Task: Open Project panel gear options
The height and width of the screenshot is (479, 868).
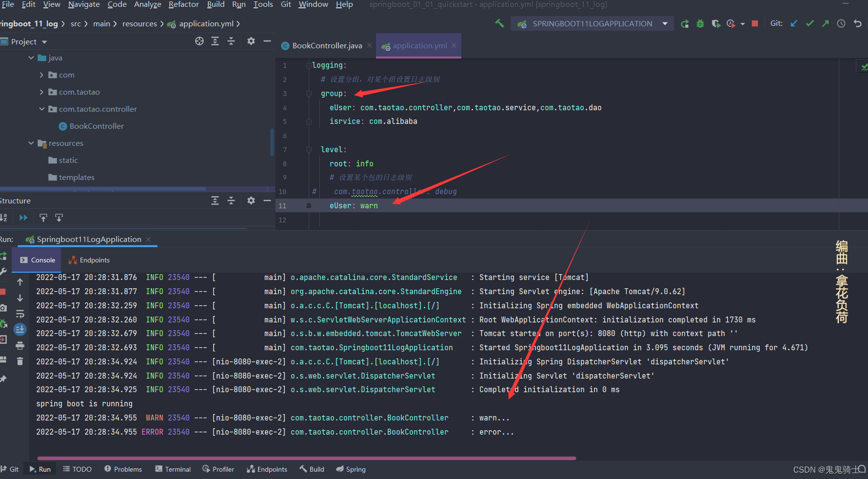Action: [251, 41]
